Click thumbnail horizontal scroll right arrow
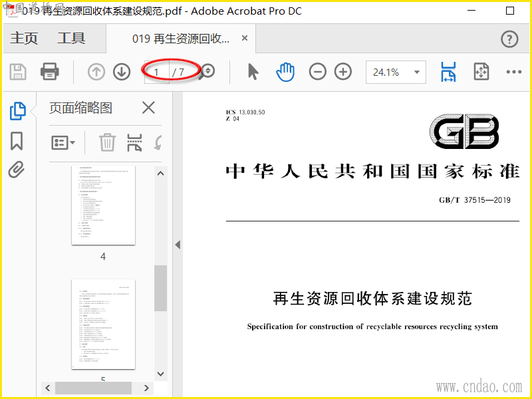 (146, 388)
